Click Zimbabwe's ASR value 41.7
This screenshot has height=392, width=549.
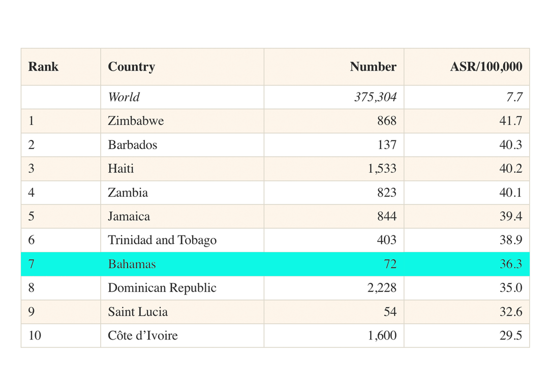pos(510,121)
